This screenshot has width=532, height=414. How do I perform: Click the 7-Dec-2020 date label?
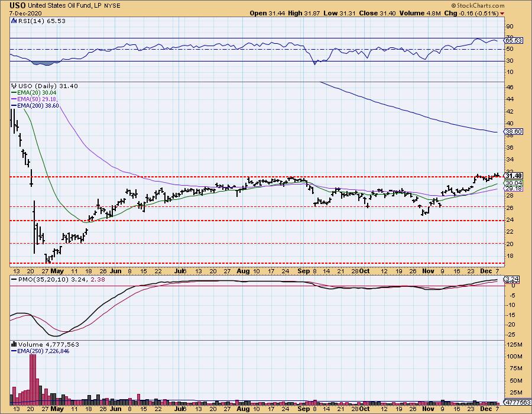click(25, 13)
